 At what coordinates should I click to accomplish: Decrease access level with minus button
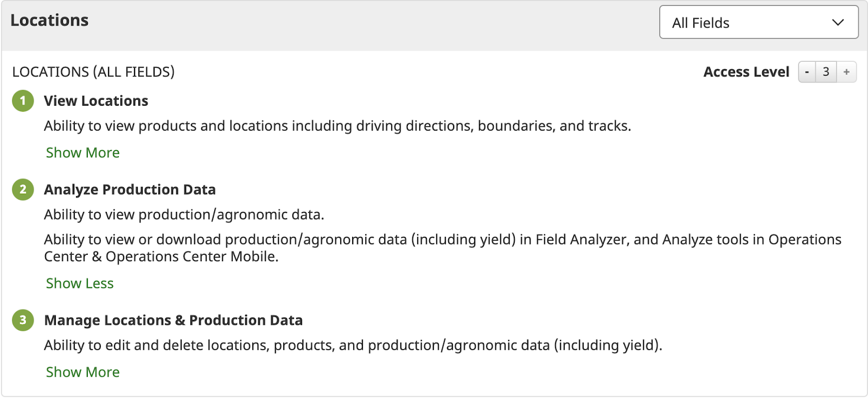coord(807,72)
